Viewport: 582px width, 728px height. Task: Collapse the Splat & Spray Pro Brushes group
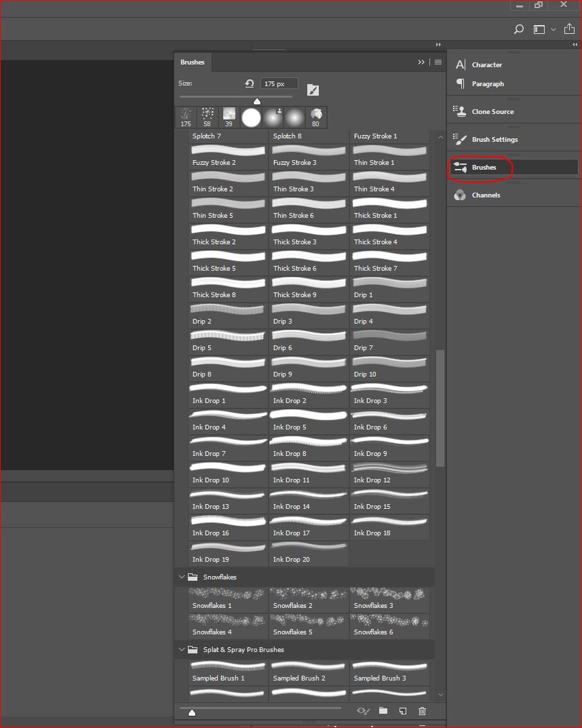(x=182, y=649)
